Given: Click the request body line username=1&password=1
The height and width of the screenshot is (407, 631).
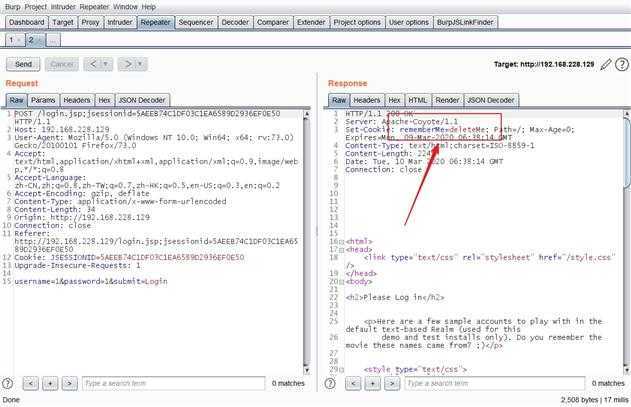Looking at the screenshot, I should 91,281.
